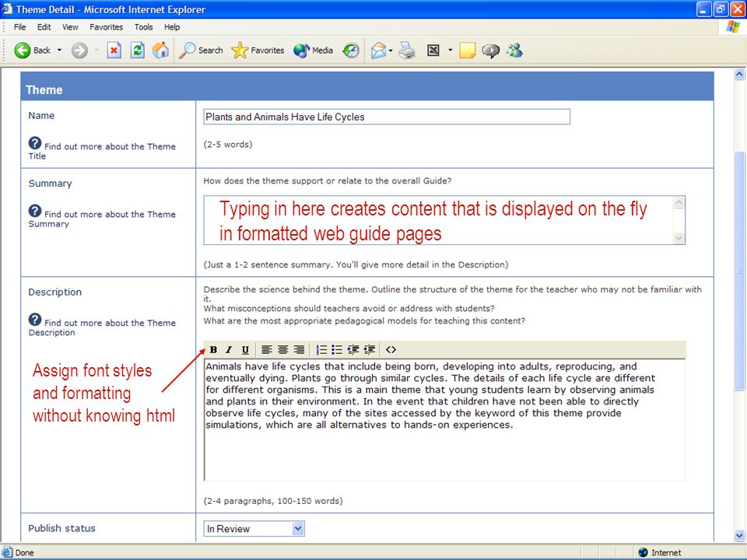
Task: Click help icon for Theme Description
Action: [x=35, y=319]
